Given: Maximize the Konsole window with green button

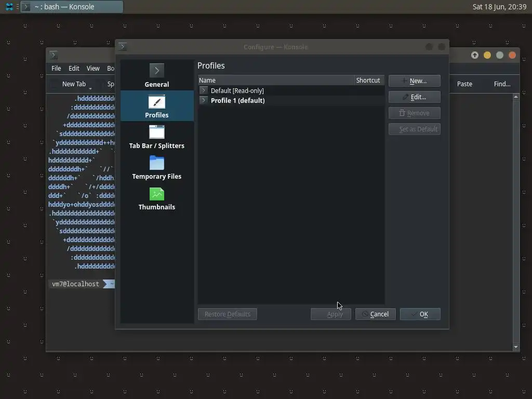Looking at the screenshot, I should [500, 55].
